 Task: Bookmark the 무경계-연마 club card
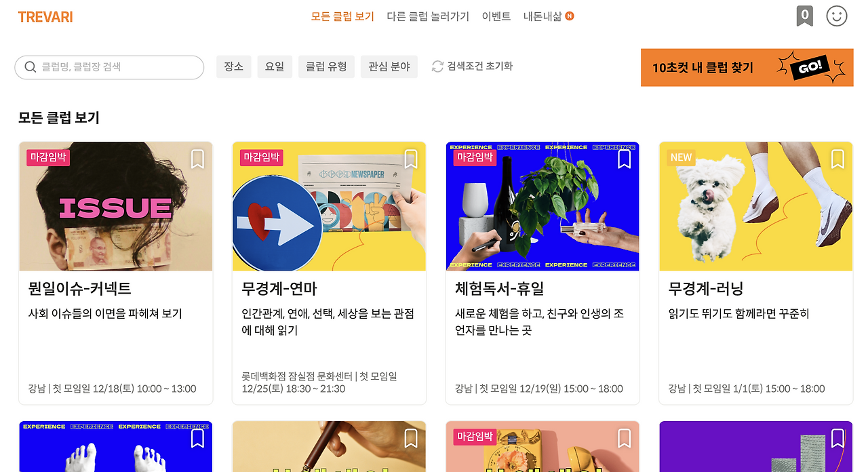[x=411, y=159]
